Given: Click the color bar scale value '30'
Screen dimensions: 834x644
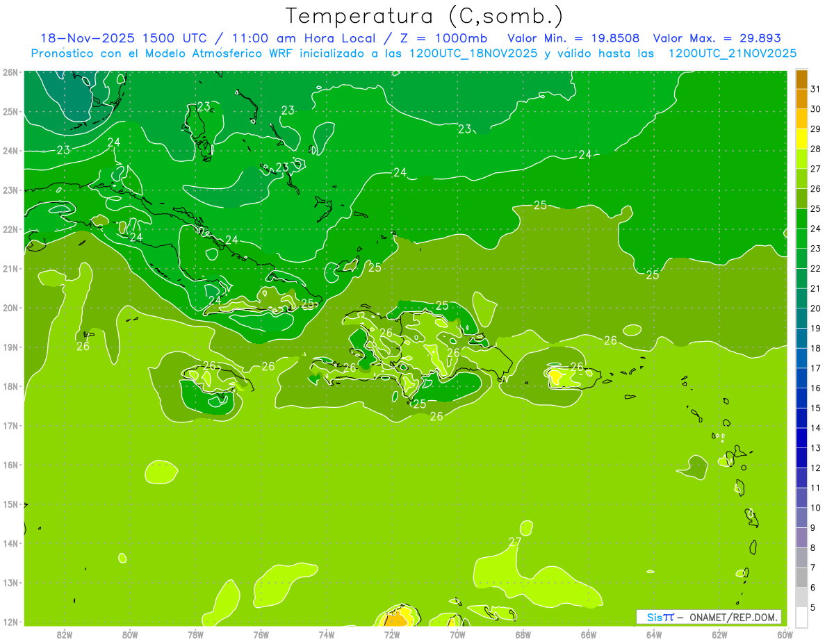Looking at the screenshot, I should (x=815, y=109).
